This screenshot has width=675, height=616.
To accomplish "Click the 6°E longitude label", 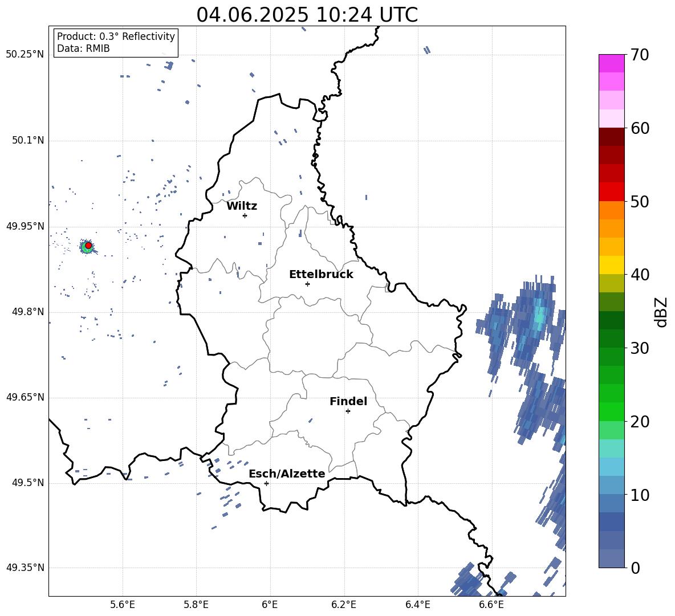I will pyautogui.click(x=270, y=605).
